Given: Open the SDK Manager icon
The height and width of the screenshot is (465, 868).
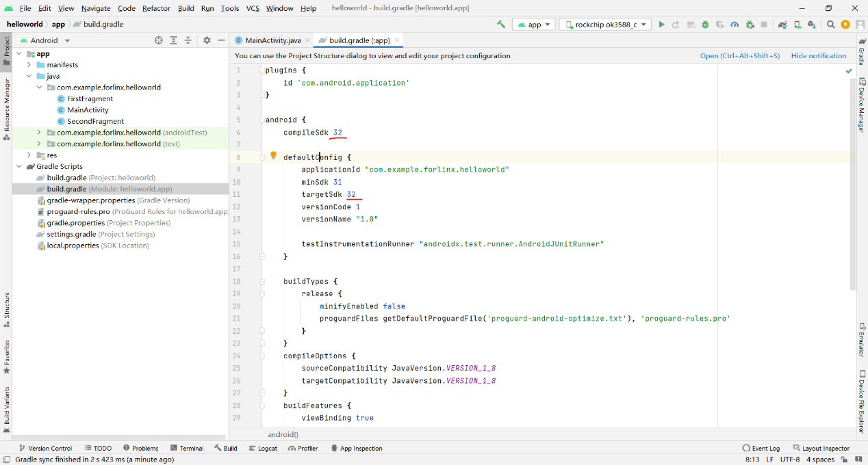Looking at the screenshot, I should click(812, 25).
